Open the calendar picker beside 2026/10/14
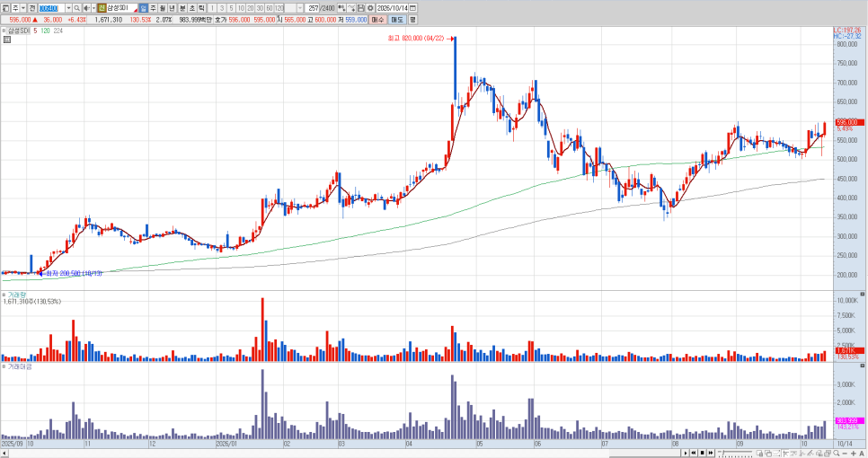Viewport: 868px width, 458px height. 412,8
